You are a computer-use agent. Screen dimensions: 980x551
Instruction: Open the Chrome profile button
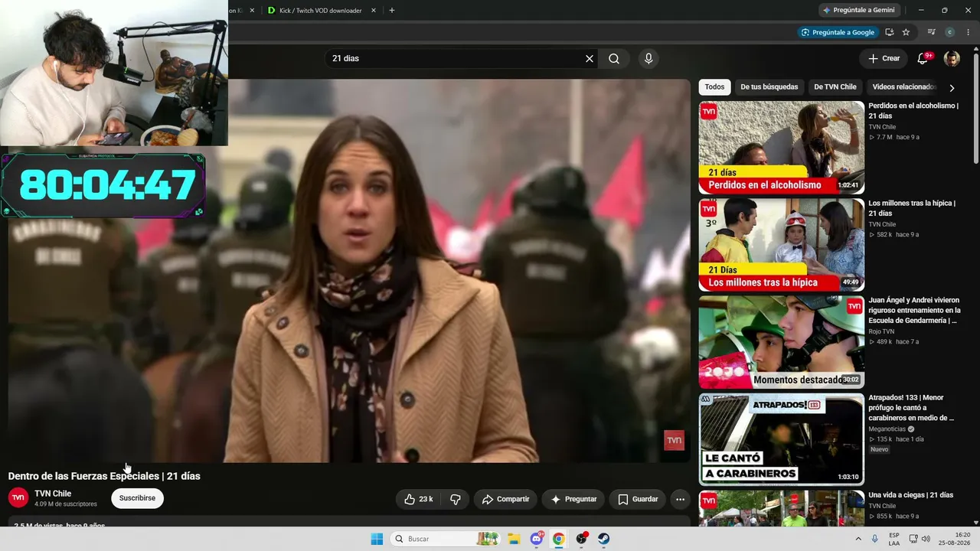[950, 32]
